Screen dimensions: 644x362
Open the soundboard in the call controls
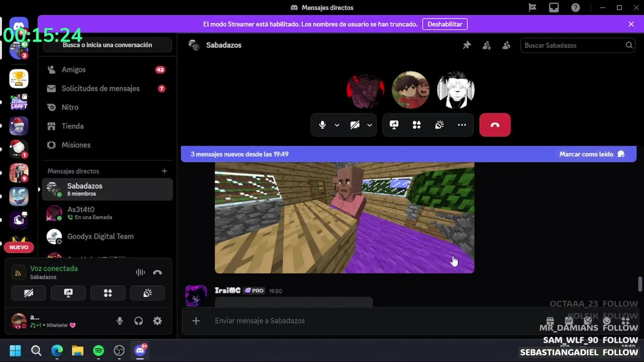[439, 125]
